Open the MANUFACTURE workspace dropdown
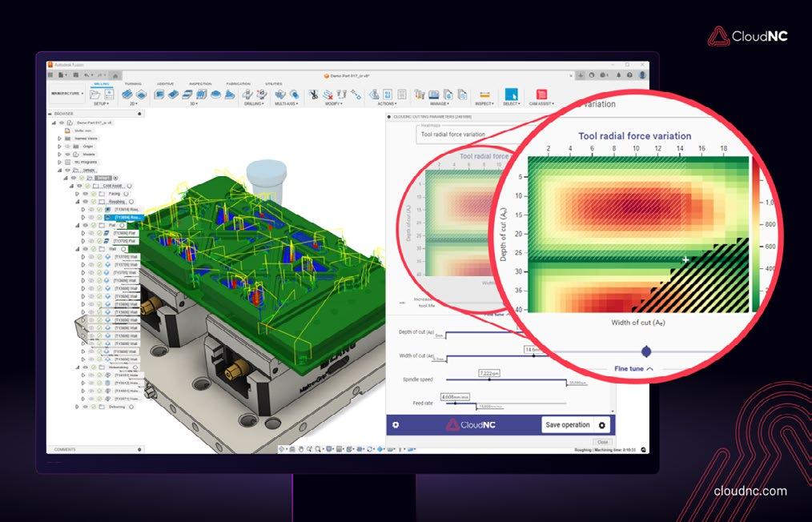The image size is (812, 522). click(67, 94)
